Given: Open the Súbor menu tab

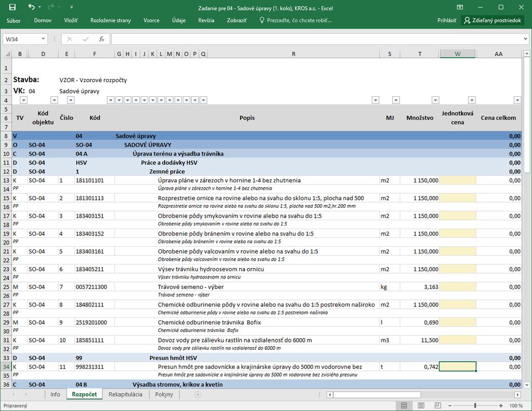Looking at the screenshot, I should pyautogui.click(x=14, y=20).
